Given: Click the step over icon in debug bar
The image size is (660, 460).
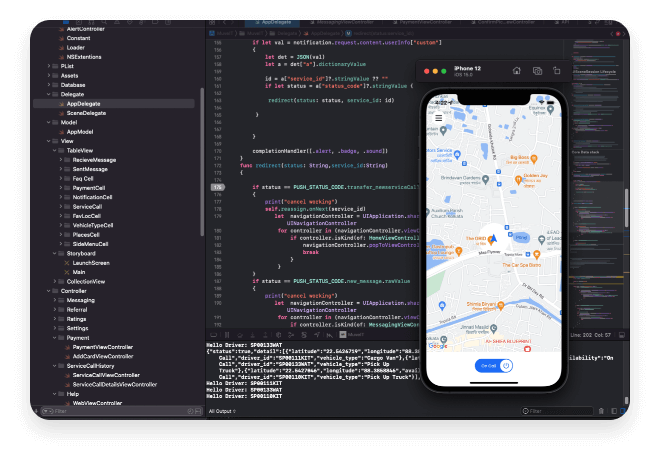Looking at the screenshot, I should [240, 335].
